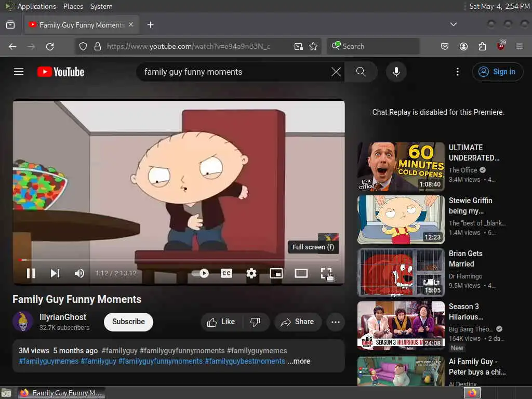Open the Places menu
The image size is (532, 399).
pos(73,6)
